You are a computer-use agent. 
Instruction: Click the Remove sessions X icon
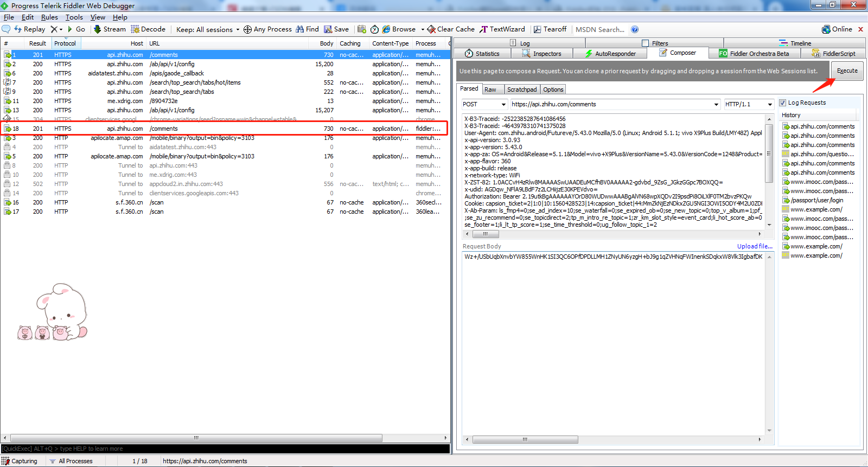(54, 29)
